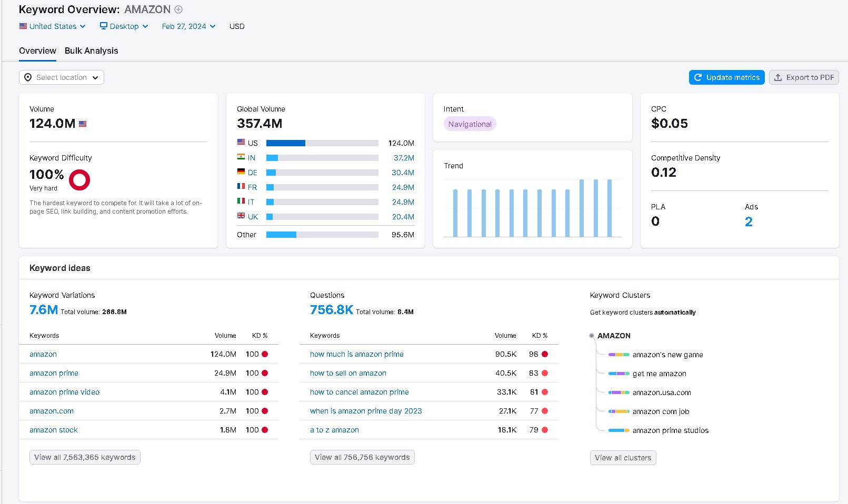Open the Select location dropdown

pyautogui.click(x=62, y=77)
